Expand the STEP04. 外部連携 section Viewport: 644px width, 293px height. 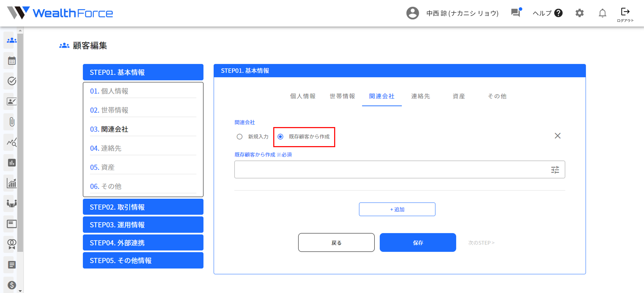click(143, 242)
